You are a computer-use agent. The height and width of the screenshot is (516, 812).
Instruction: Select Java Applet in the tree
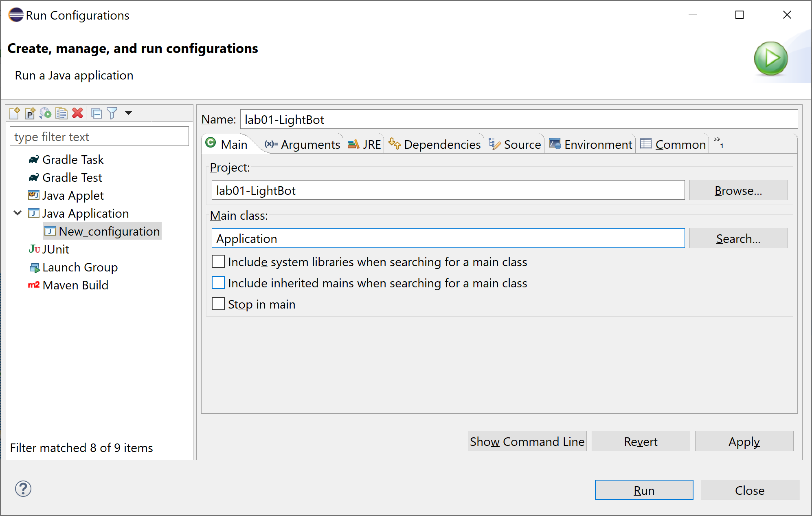point(73,196)
